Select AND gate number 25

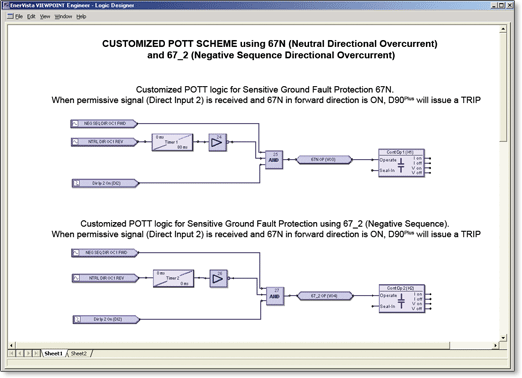[x=274, y=160]
